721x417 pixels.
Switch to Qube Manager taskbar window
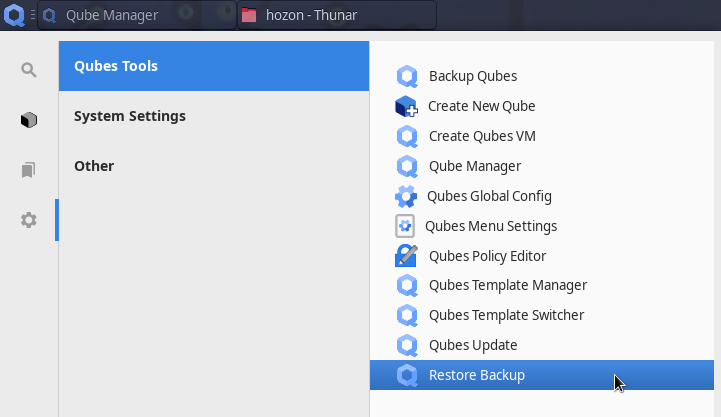[x=137, y=15]
